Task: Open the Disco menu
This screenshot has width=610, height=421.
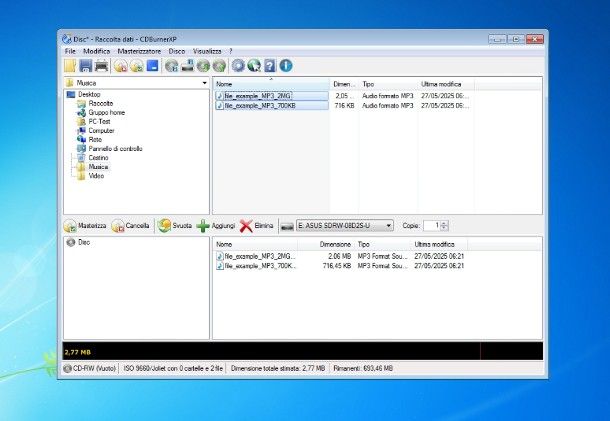Action: 177,51
